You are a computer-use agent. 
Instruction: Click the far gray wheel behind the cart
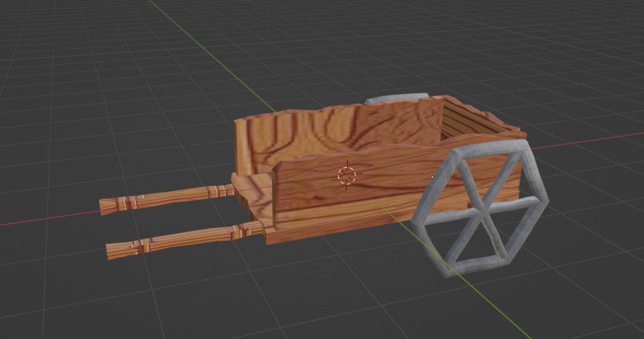pyautogui.click(x=396, y=98)
